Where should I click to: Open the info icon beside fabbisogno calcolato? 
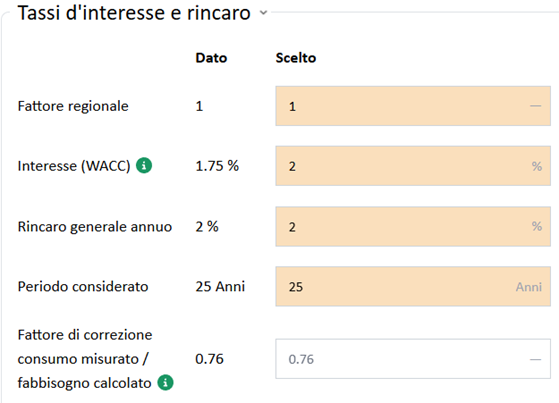(x=165, y=383)
